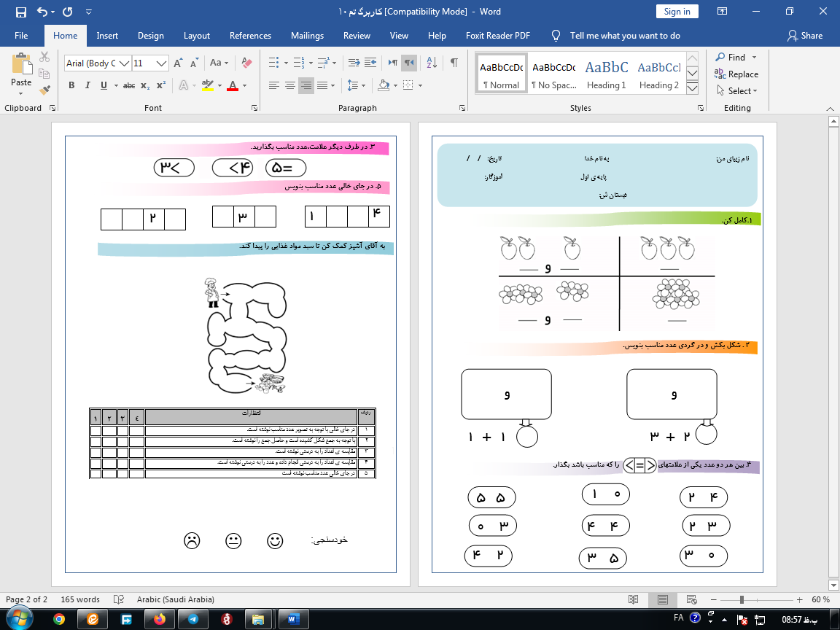Image resolution: width=840 pixels, height=630 pixels.
Task: Click the zoom slider handle
Action: click(742, 599)
